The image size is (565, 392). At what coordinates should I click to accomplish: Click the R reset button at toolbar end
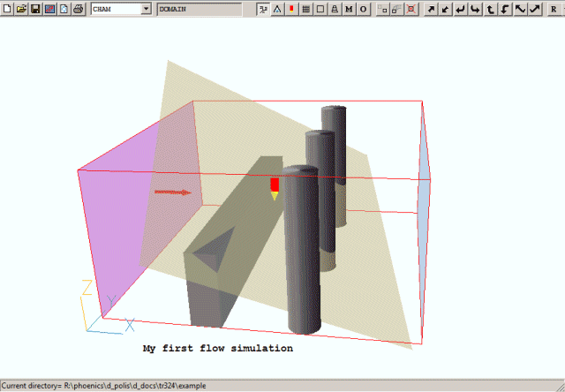(554, 9)
